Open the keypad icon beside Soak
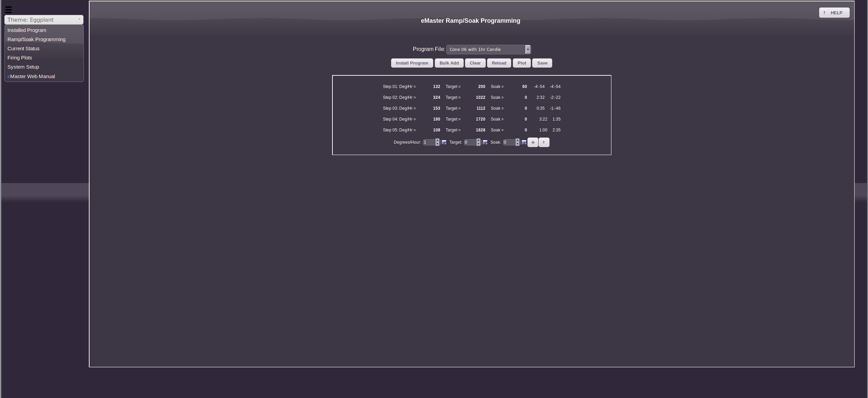Image resolution: width=868 pixels, height=398 pixels. [523, 142]
